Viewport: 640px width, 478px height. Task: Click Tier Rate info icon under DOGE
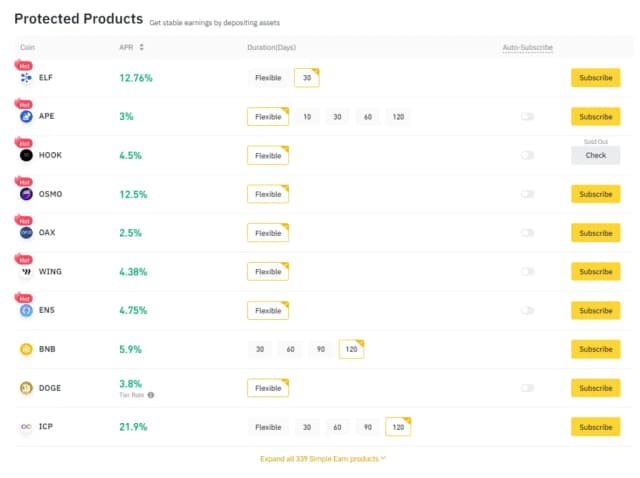[151, 395]
